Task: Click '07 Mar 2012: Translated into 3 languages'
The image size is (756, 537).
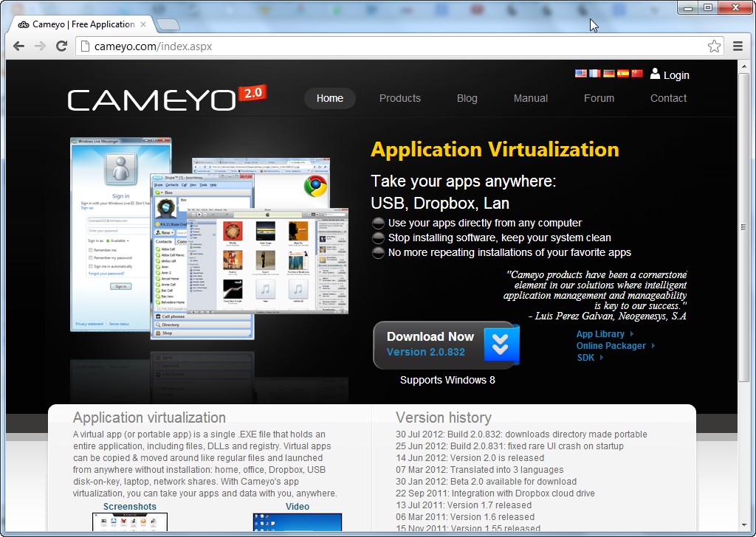Action: 479,470
